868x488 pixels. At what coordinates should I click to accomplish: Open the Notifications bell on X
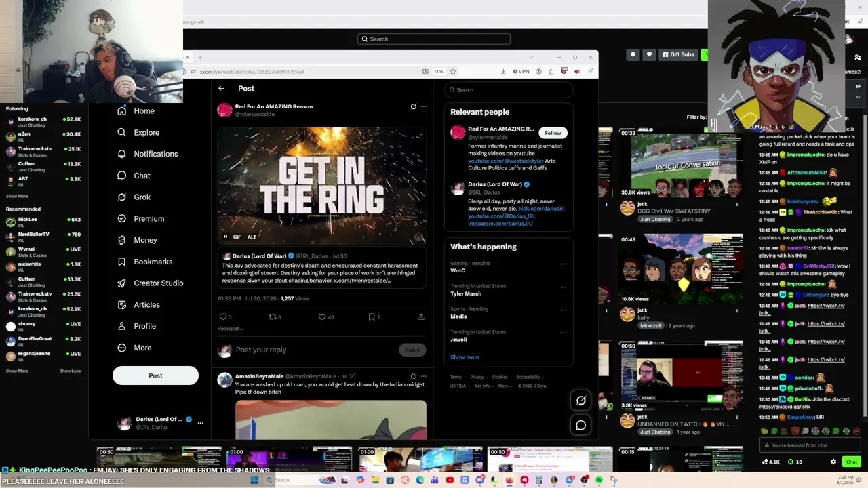coord(148,154)
